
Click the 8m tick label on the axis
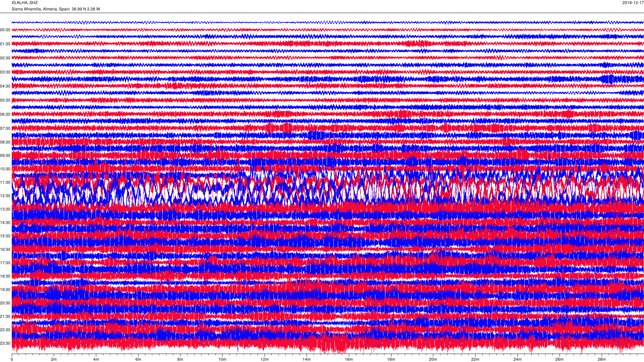(x=180, y=359)
